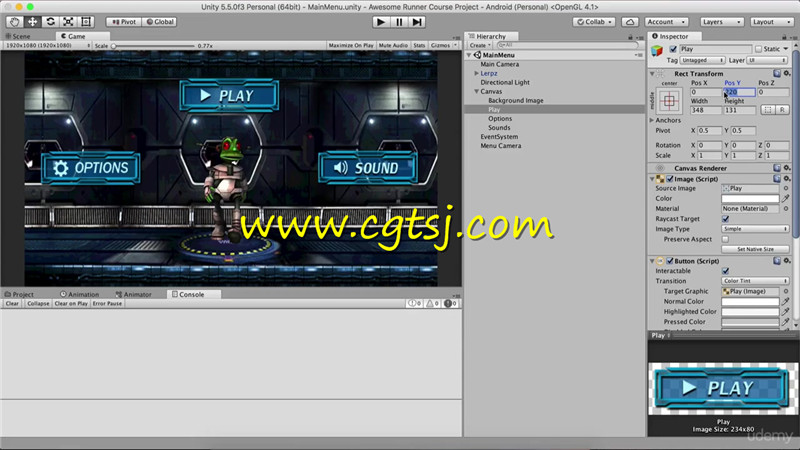Switch to the Animation tab
Screen dimensions: 800x450
point(80,294)
